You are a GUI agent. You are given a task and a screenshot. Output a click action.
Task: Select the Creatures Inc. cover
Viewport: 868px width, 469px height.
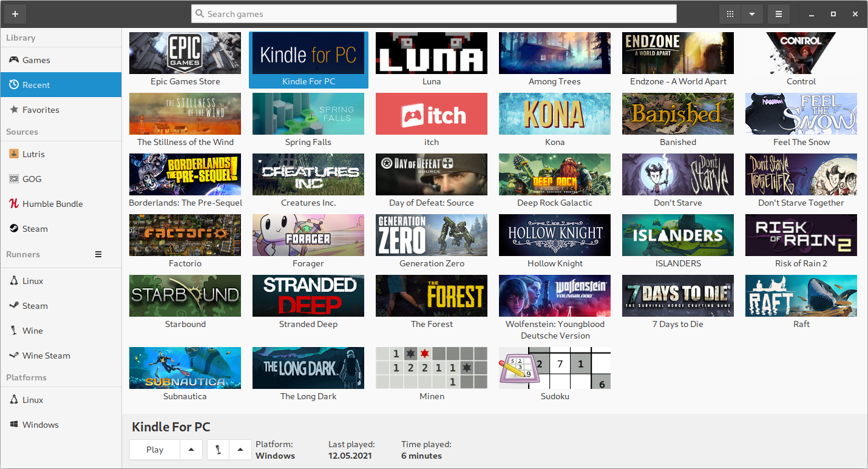point(308,174)
